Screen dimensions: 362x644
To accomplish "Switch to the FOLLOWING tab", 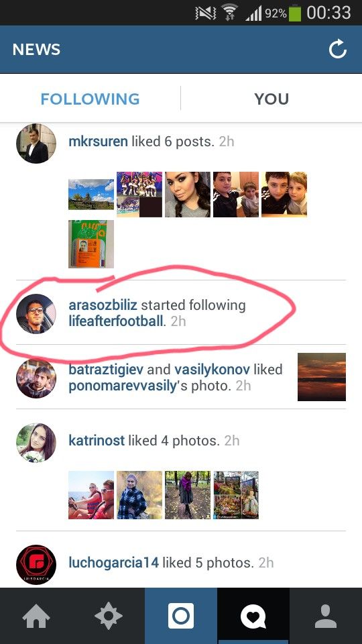I will 90,99.
